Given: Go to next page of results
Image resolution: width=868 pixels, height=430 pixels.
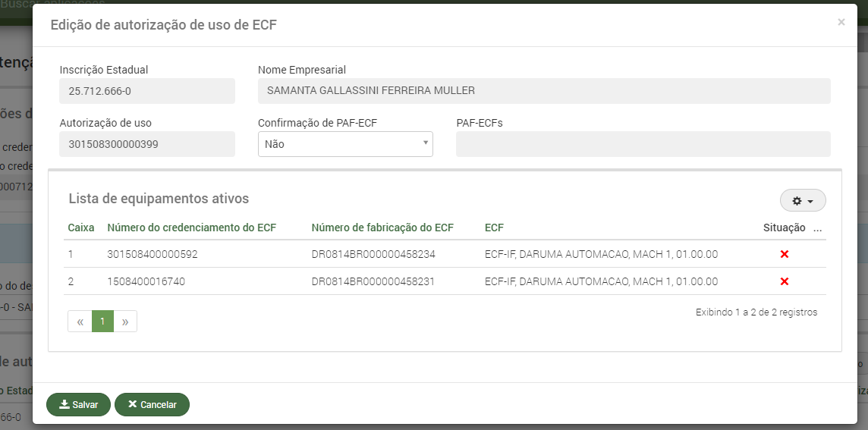Looking at the screenshot, I should (125, 322).
